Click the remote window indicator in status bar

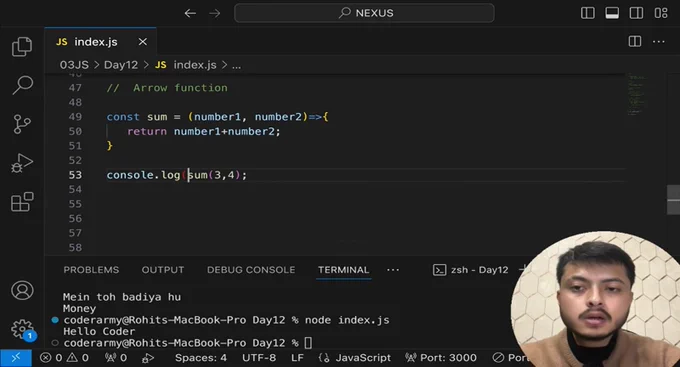(x=16, y=358)
